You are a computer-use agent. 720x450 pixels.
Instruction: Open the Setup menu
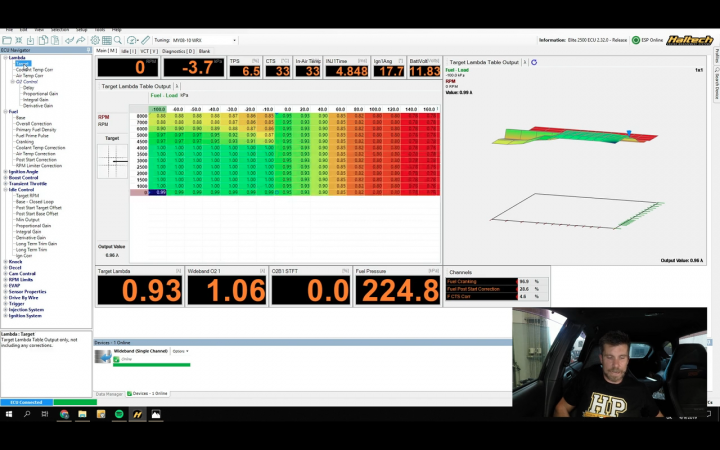81,30
